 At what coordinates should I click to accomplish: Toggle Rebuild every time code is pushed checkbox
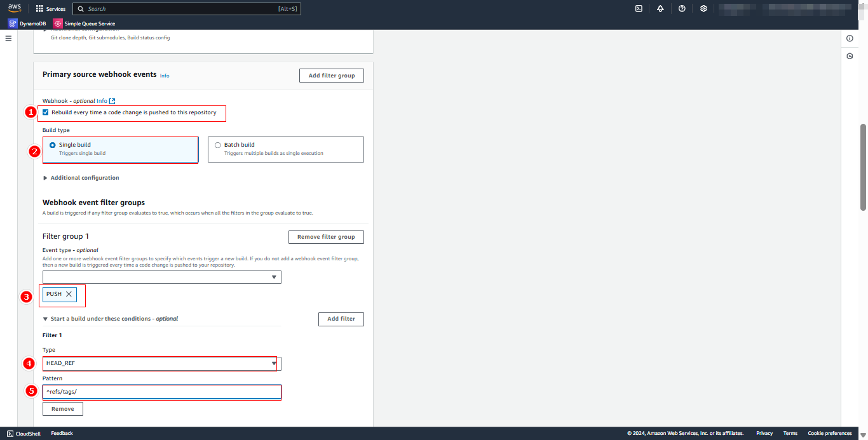click(45, 112)
